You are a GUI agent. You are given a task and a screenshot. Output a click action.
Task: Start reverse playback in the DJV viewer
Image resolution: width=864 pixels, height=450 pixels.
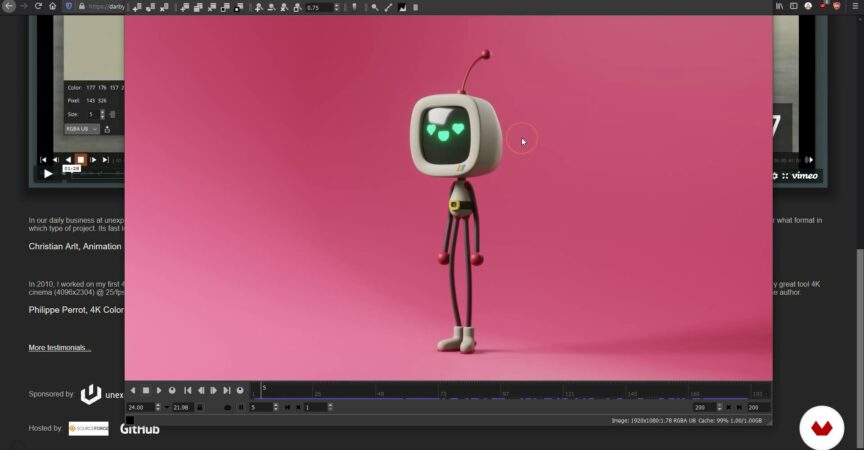click(133, 390)
